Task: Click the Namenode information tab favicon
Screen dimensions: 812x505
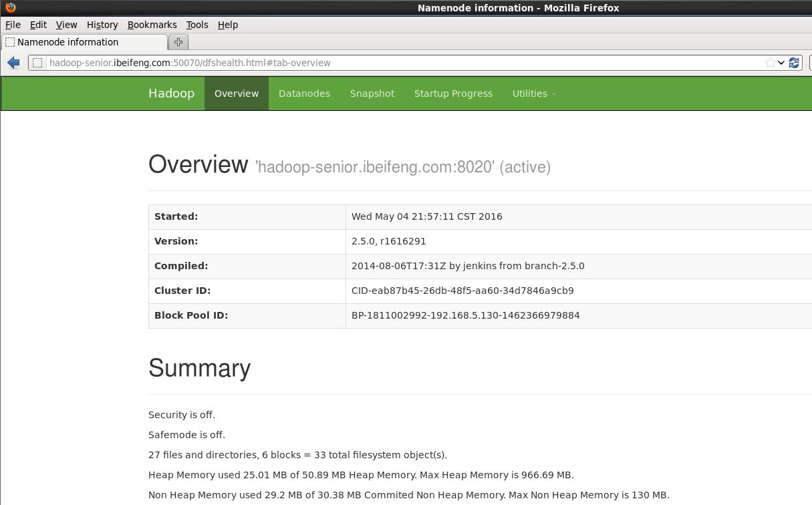Action: pyautogui.click(x=10, y=42)
